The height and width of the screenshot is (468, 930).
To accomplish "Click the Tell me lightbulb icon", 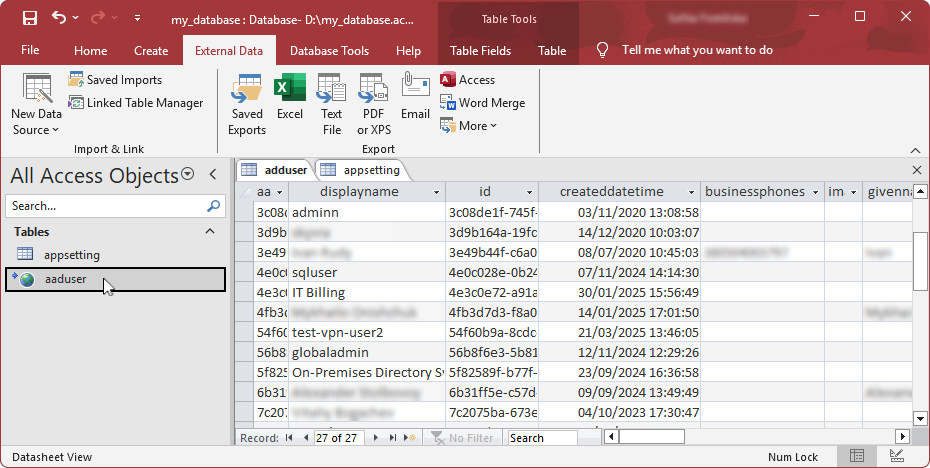I will click(603, 50).
